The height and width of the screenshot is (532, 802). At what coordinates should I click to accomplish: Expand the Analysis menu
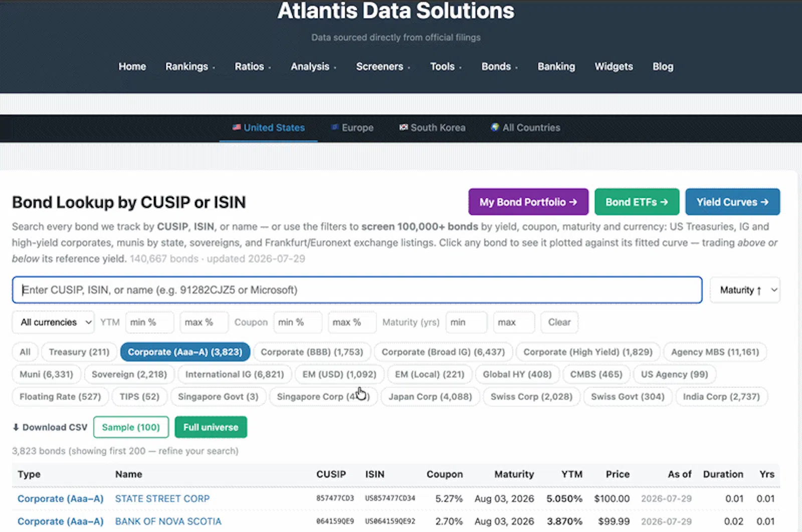[x=313, y=67]
